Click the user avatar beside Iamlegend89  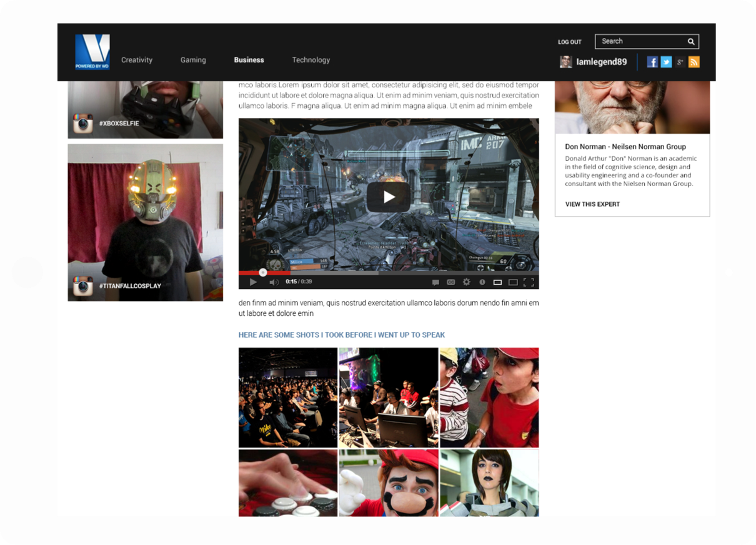coord(565,62)
